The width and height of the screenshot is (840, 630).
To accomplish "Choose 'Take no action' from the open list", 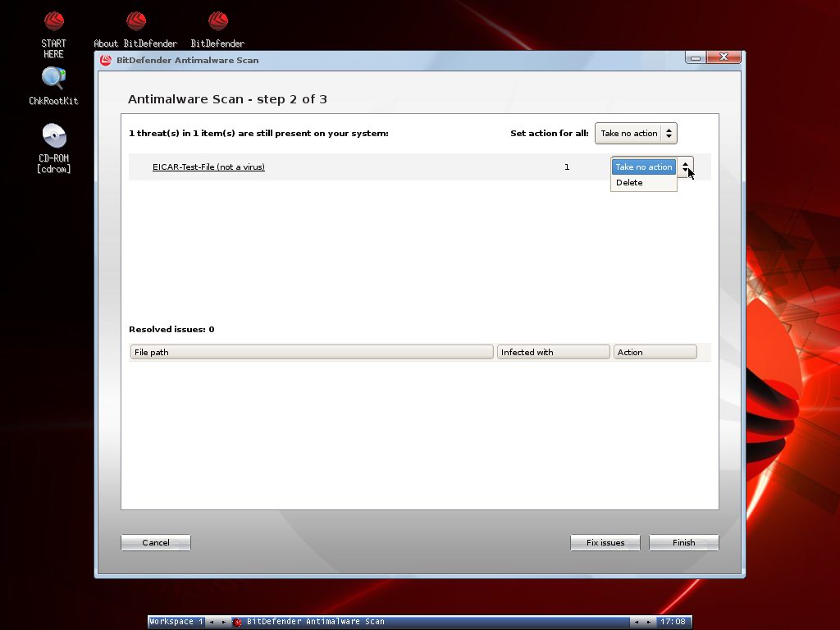I will point(643,167).
